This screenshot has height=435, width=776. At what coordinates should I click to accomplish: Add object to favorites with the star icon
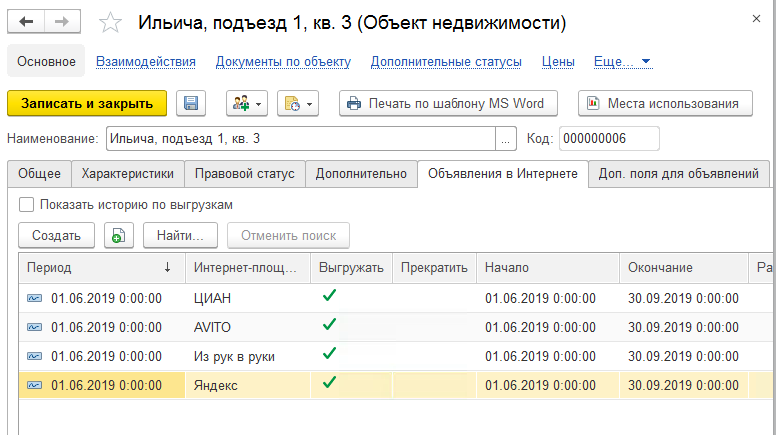110,23
